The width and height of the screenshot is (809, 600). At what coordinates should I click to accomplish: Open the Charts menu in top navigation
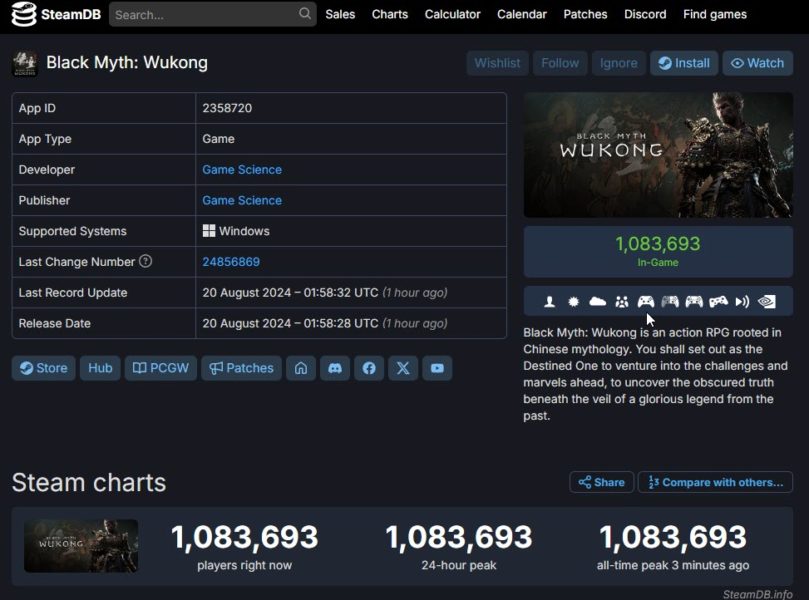click(x=389, y=14)
